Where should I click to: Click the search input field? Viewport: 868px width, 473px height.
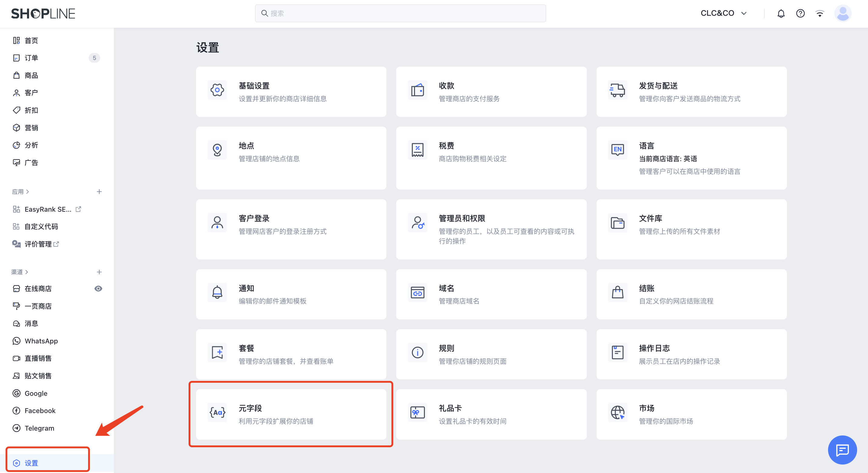(400, 13)
